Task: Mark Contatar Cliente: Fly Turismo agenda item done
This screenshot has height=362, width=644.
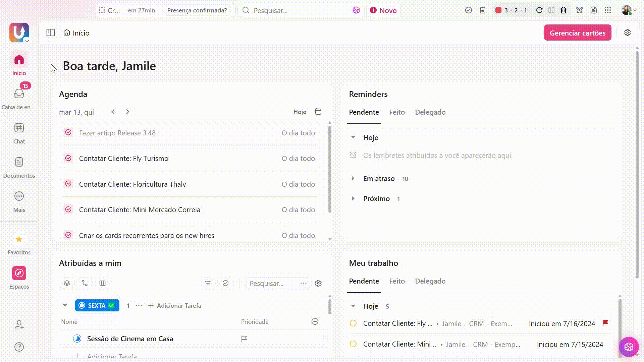Action: (68, 158)
